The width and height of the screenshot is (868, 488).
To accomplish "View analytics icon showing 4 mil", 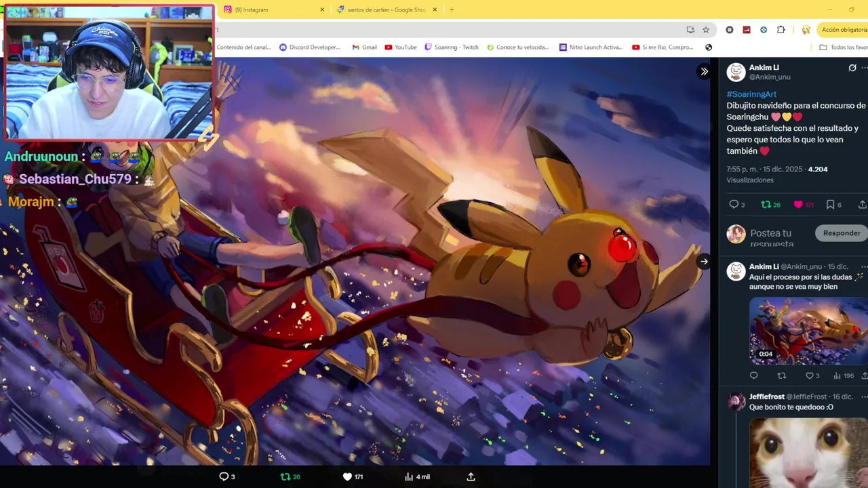I will click(417, 477).
